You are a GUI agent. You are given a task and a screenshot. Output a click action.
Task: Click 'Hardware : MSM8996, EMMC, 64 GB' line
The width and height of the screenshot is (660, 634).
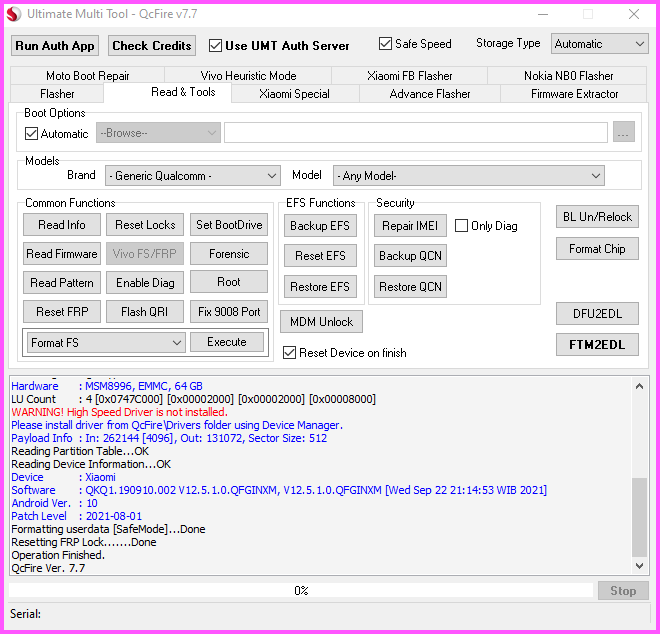pyautogui.click(x=107, y=386)
